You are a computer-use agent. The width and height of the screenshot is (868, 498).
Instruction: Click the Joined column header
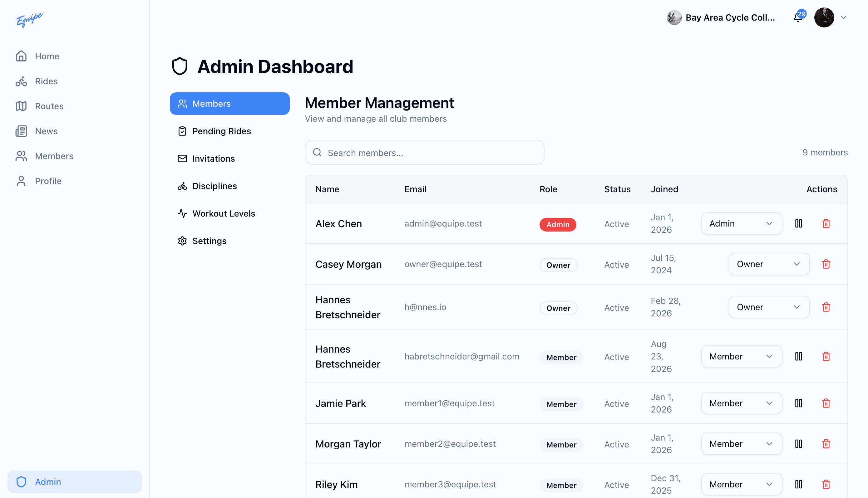(664, 189)
